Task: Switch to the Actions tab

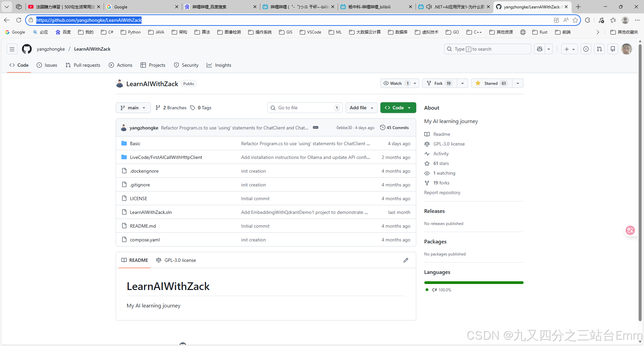Action: [120, 65]
